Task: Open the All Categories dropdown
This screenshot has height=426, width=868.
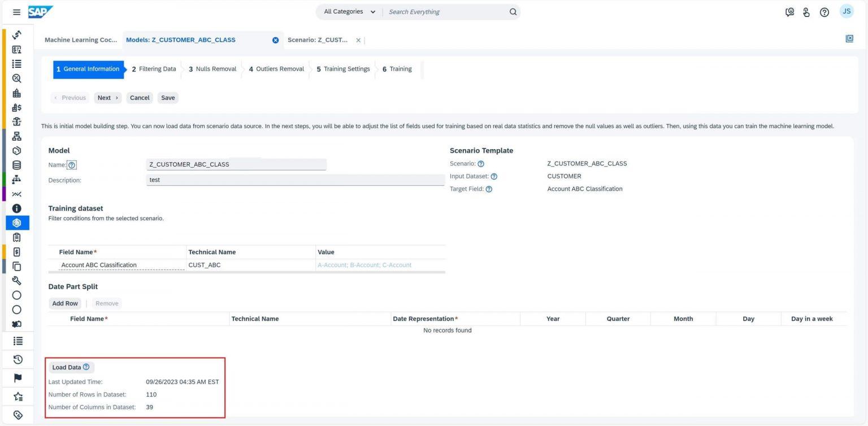Action: [x=349, y=11]
